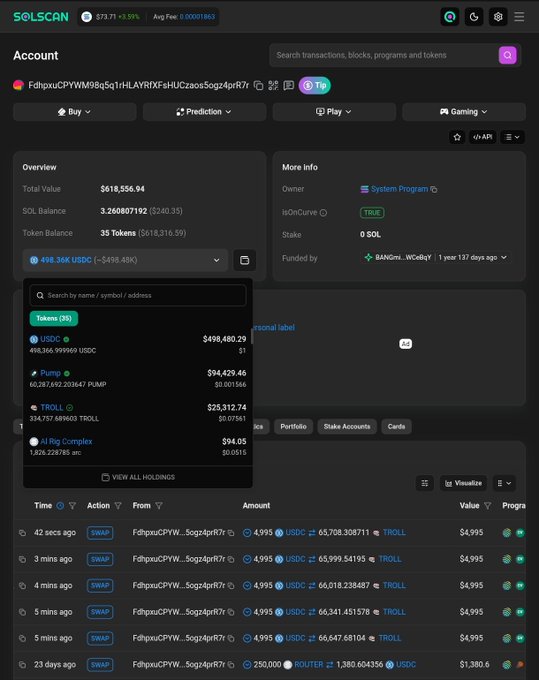Add account to favorites star icon

tap(457, 137)
